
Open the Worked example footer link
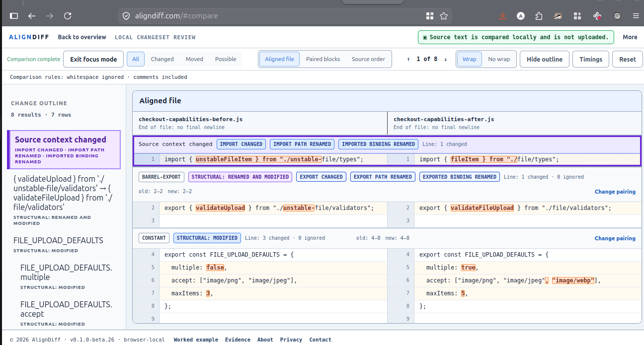click(x=196, y=340)
